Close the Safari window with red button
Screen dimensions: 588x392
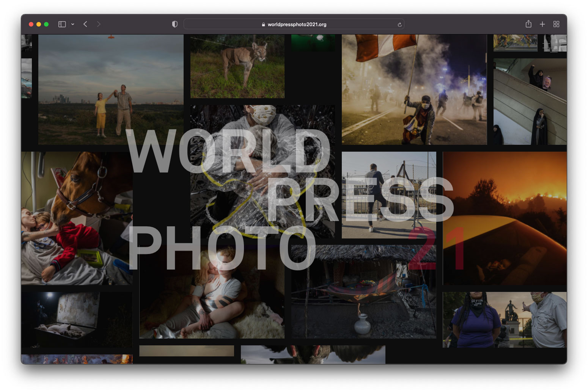31,24
